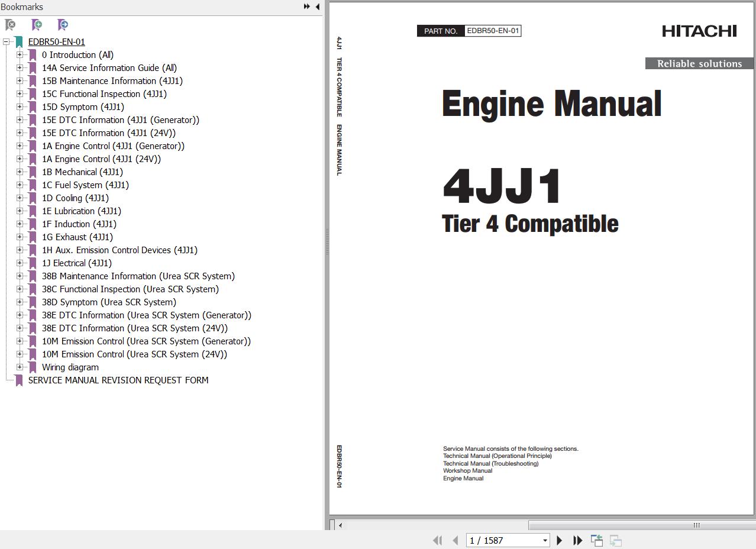Select 38E DTC Information (Urea SCR System (Generator))
Viewport: 756px width, 549px height.
[147, 315]
